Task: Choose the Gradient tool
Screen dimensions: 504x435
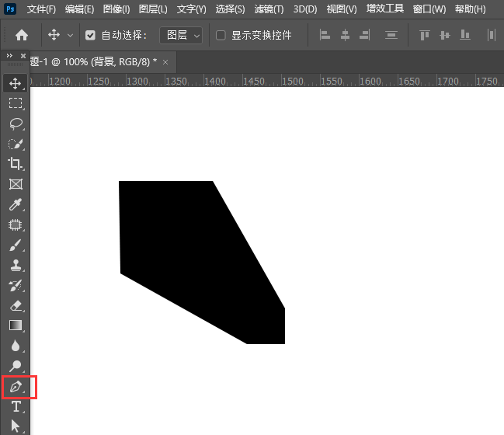Action: pyautogui.click(x=15, y=325)
